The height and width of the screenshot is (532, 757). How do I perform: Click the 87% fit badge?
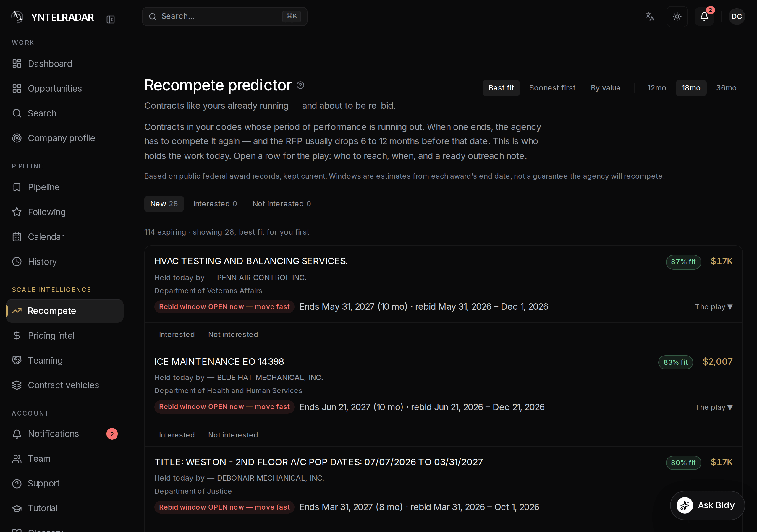(683, 262)
